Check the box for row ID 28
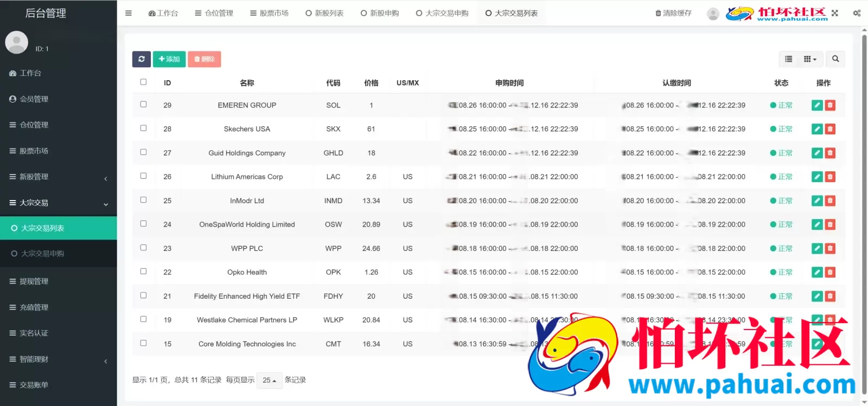868x406 pixels. (143, 128)
